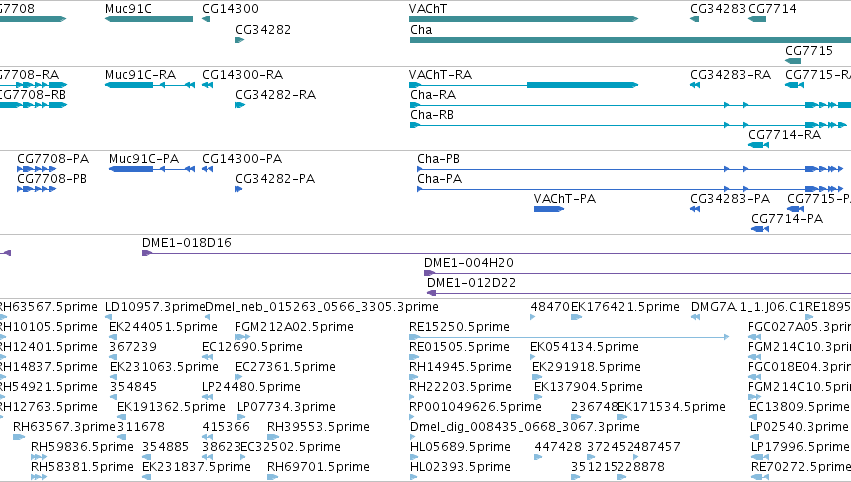Select the HL05689.5prime EST label
851x482 pixels.
[460, 448]
